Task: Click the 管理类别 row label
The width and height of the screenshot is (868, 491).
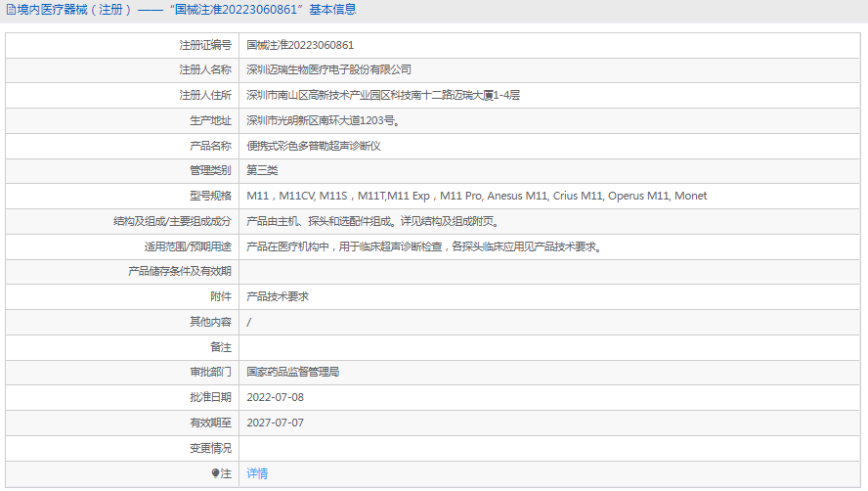Action: [x=210, y=171]
